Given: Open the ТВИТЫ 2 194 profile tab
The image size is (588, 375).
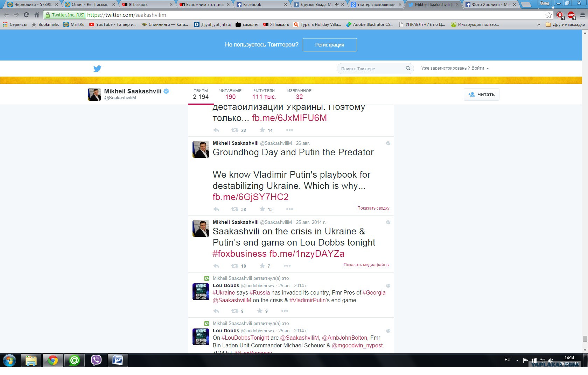Looking at the screenshot, I should 201,94.
